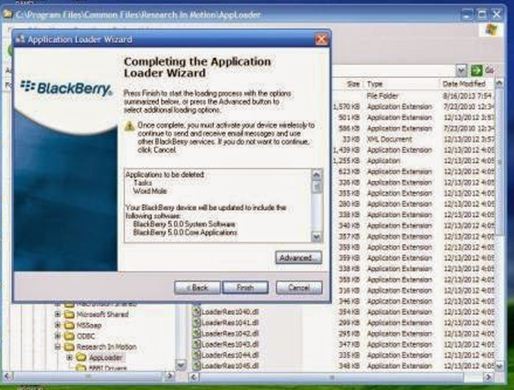Click the LoaderRes1041.dll file icon
The image size is (514, 390).
(x=196, y=323)
